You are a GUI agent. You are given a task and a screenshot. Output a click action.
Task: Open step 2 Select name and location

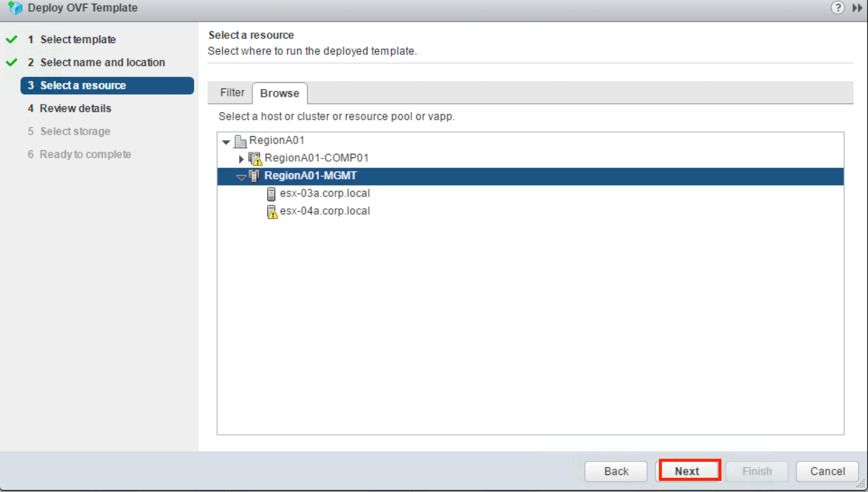coord(102,62)
